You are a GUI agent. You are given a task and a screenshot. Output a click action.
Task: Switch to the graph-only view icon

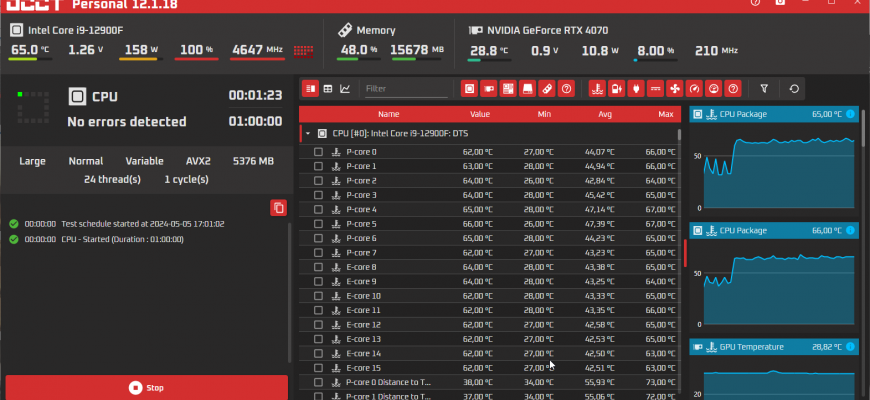click(345, 89)
